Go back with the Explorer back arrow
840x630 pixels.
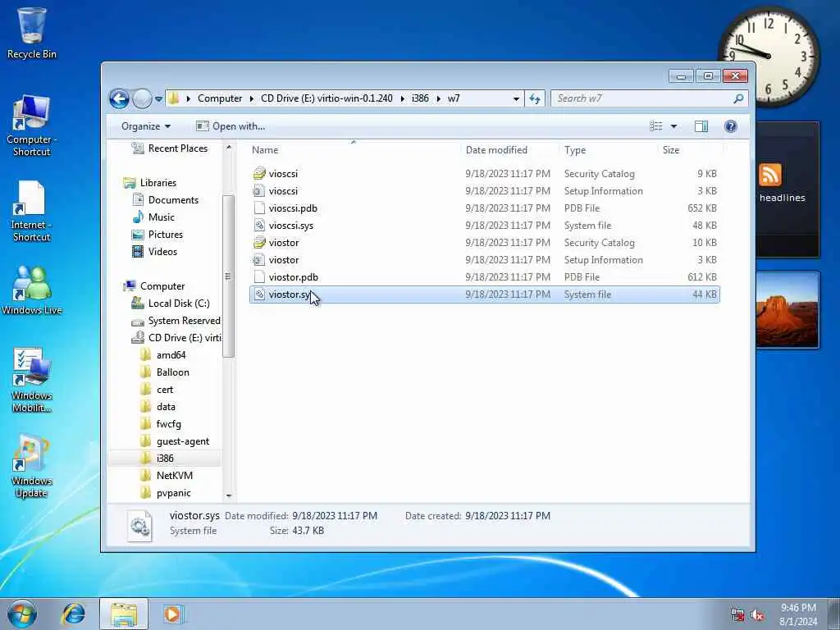(120, 98)
